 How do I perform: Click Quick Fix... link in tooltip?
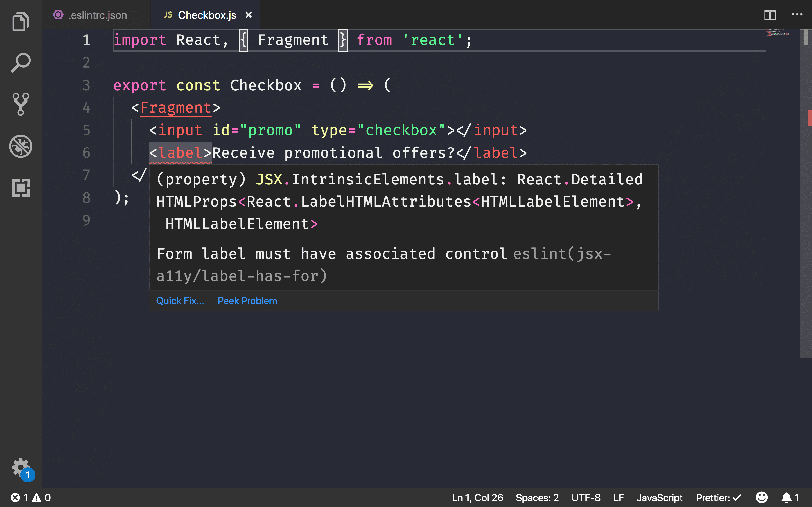click(x=180, y=301)
